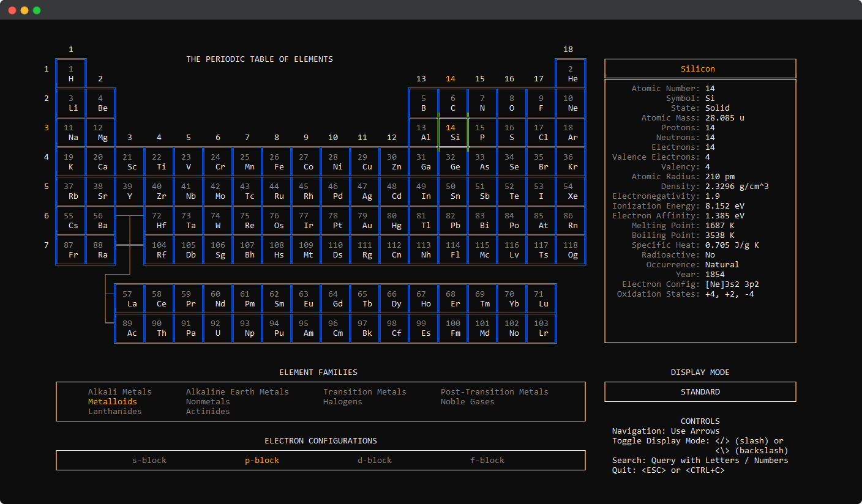Screen dimensions: 862x504
Task: Click the Gold (Au) cell, number 79
Action: coord(365,220)
